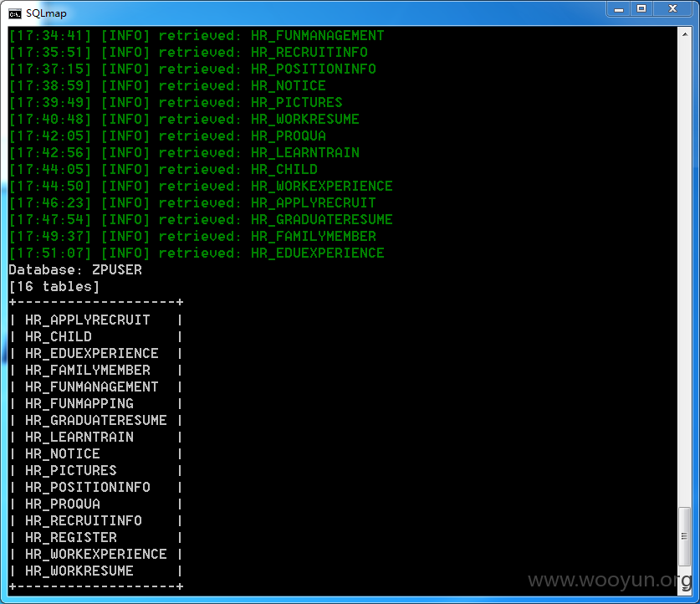Click table row HR_PROQUA
Screen dimensions: 700x604
point(96,504)
